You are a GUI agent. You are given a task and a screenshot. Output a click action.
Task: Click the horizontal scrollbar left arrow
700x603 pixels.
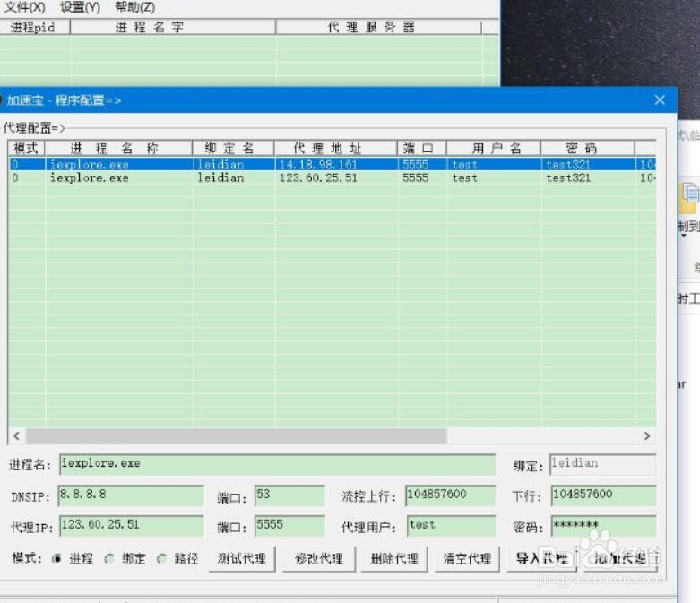pos(16,436)
